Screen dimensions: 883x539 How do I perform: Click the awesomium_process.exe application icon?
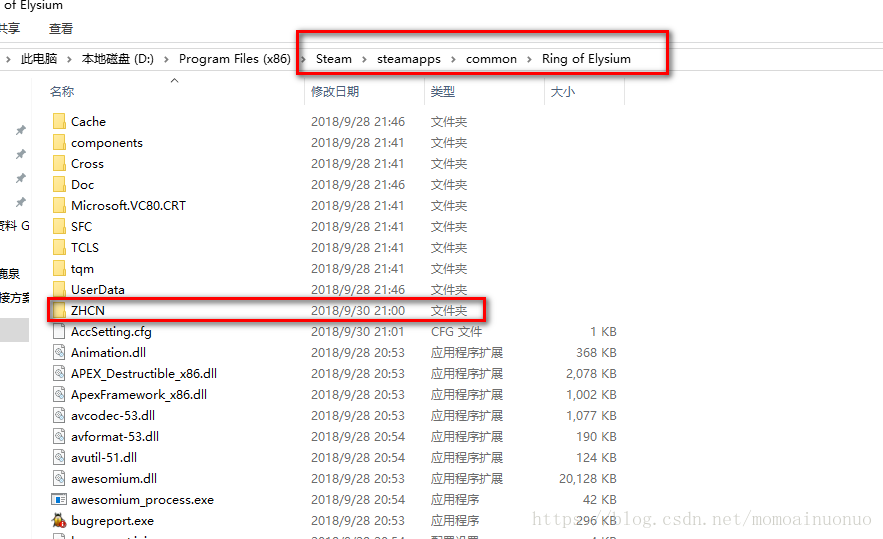click(59, 500)
